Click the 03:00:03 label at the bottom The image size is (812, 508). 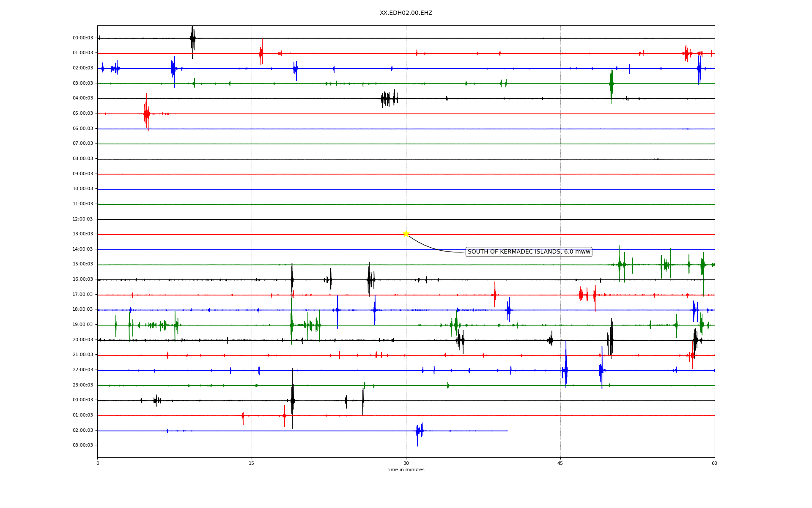click(x=82, y=445)
